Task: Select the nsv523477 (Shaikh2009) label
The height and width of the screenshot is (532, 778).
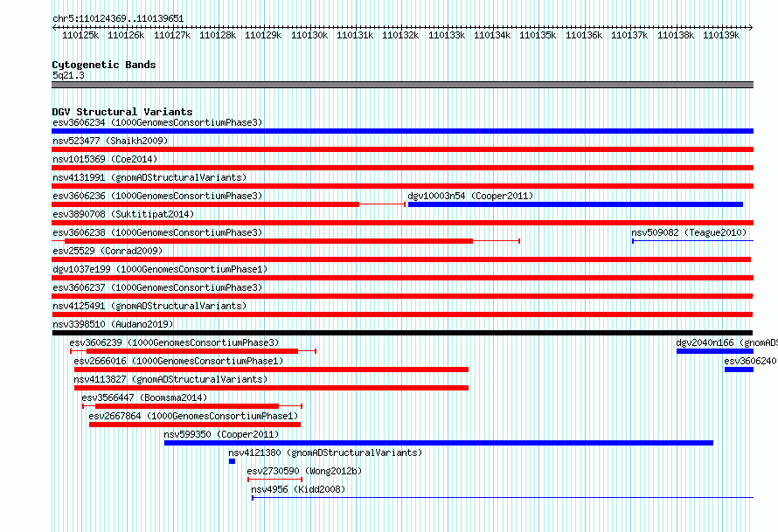Action: point(110,141)
